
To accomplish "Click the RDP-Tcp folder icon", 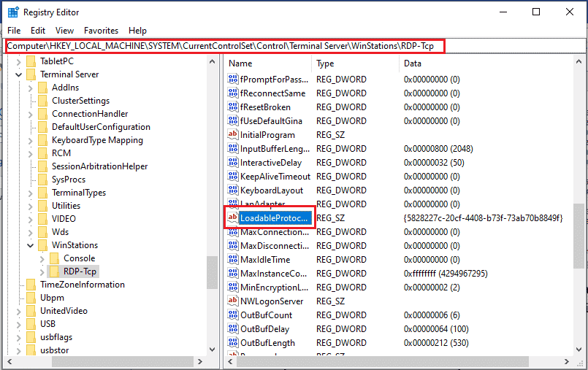I will click(x=54, y=271).
